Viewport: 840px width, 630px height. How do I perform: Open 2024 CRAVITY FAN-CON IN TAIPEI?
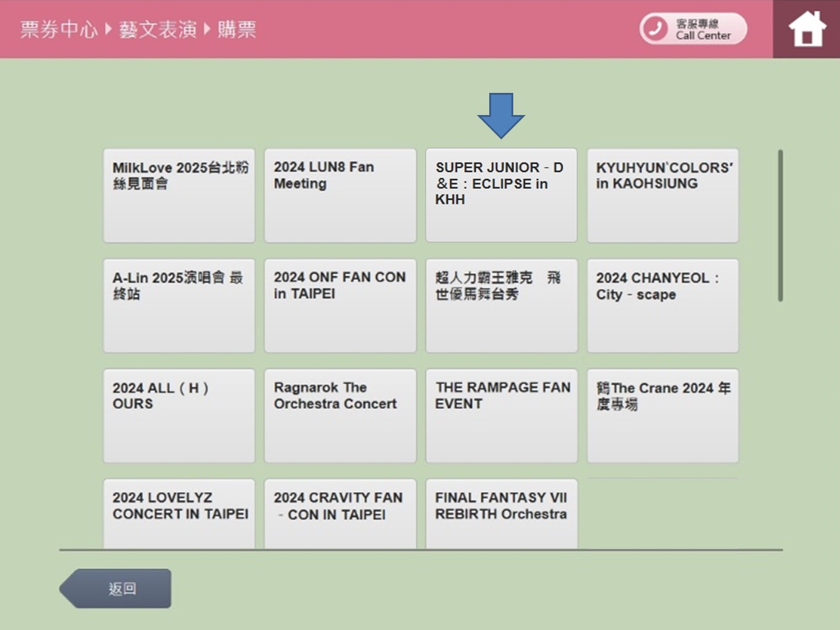[x=340, y=514]
